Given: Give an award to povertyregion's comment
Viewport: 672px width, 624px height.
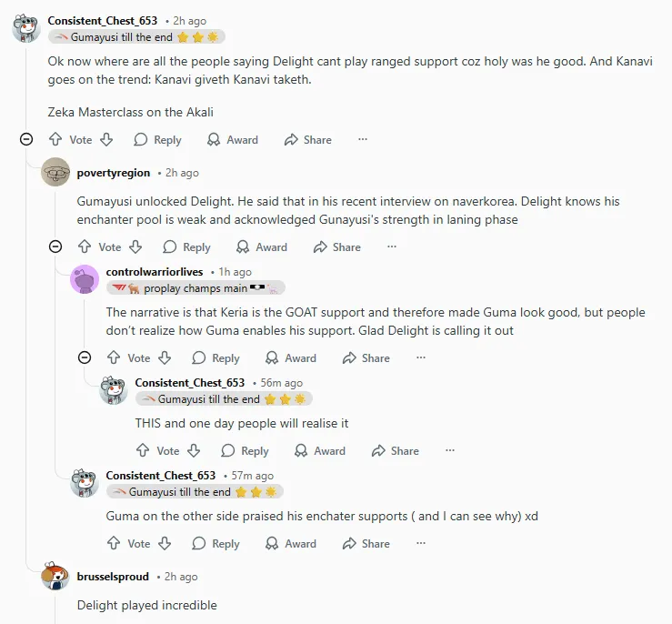Looking at the screenshot, I should 261,247.
